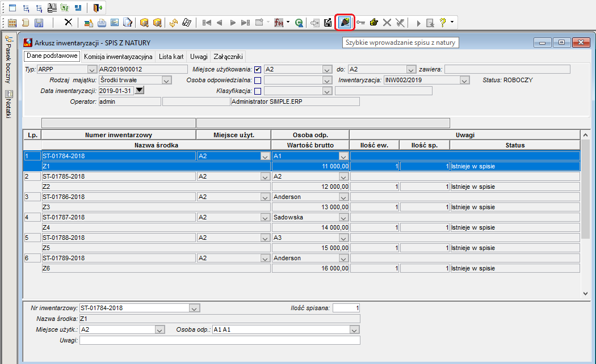The image size is (596, 364).
Task: Open the Pasek boczny side panel
Action: [x=9, y=60]
